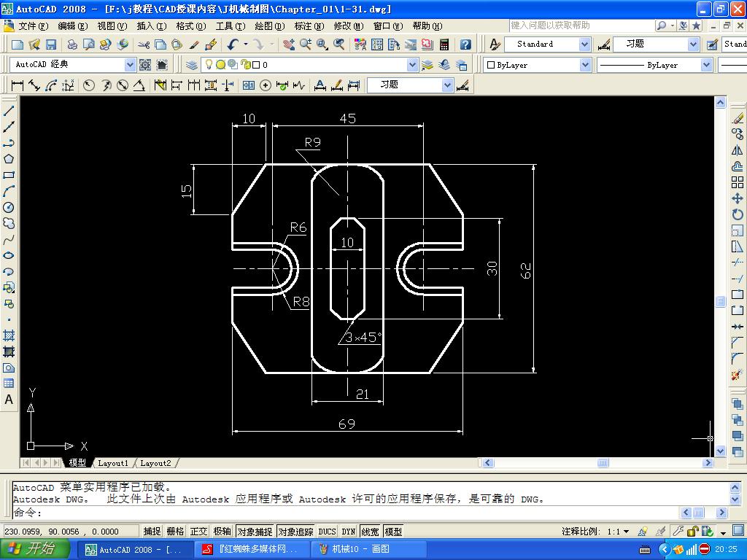Select the Line tool in draw toolbar
This screenshot has height=560, width=747.
tap(9, 111)
